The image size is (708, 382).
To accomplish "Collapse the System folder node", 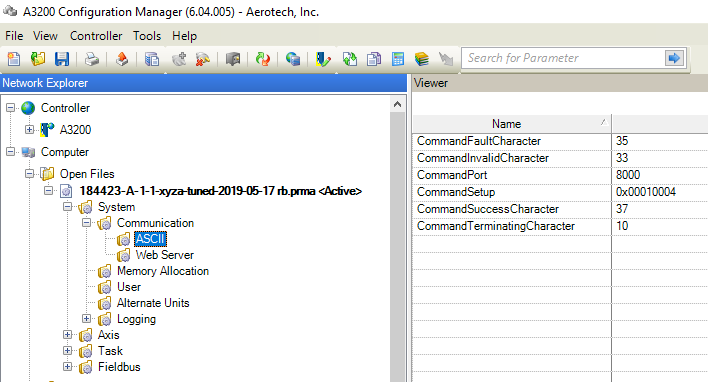I will pos(67,207).
